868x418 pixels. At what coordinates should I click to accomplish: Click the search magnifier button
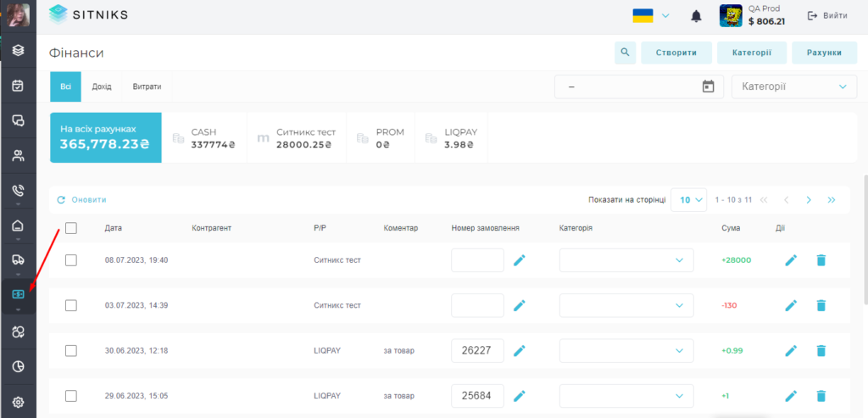[625, 53]
